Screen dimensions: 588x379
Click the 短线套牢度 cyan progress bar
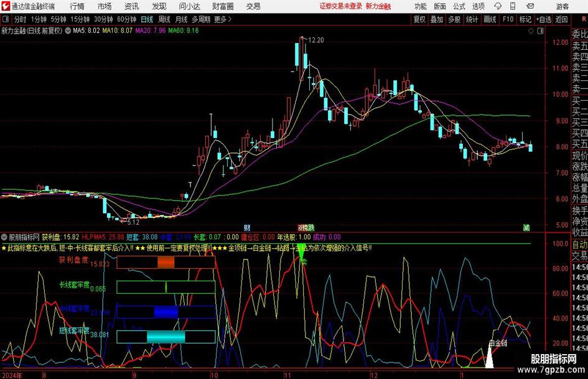point(166,337)
